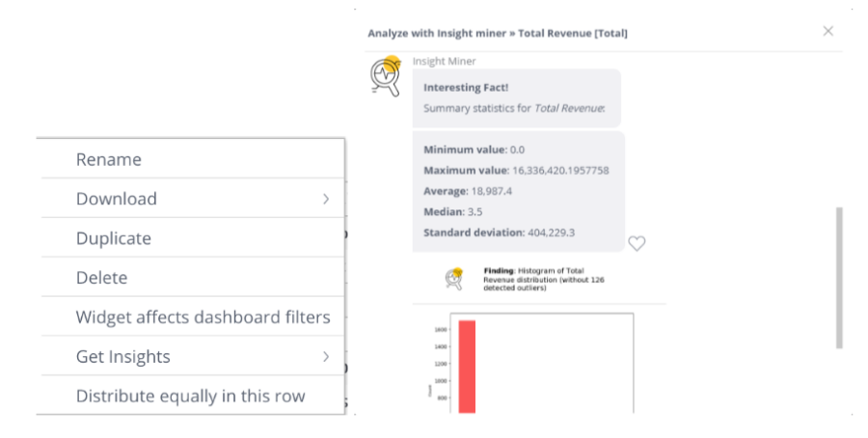Click the Insight miner panel scrollbar
The height and width of the screenshot is (438, 868).
[x=839, y=278]
